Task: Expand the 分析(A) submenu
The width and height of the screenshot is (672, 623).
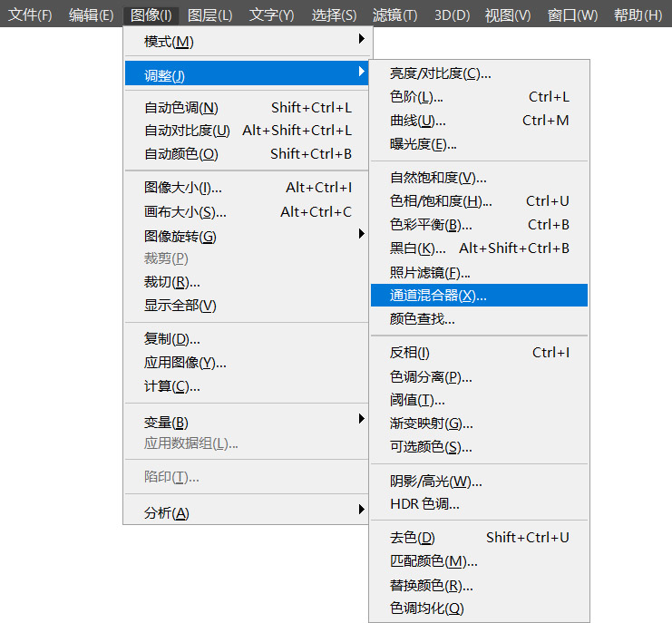Action: (x=247, y=512)
